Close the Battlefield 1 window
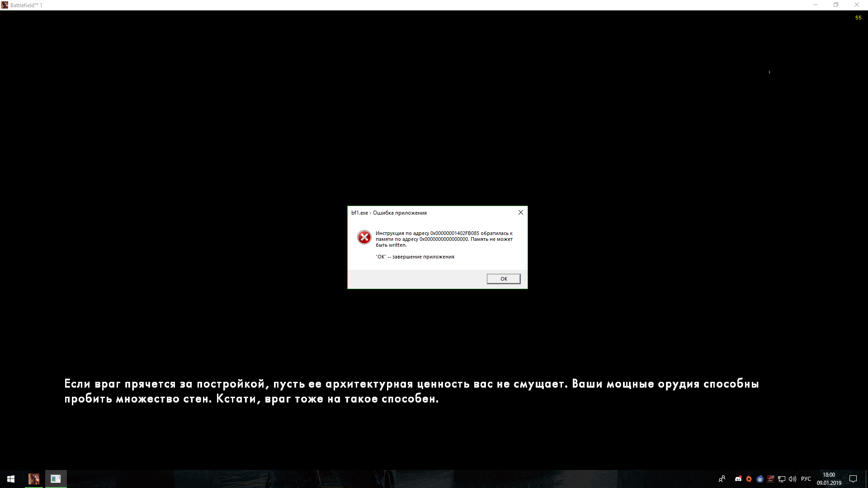This screenshot has height=488, width=868. point(857,5)
